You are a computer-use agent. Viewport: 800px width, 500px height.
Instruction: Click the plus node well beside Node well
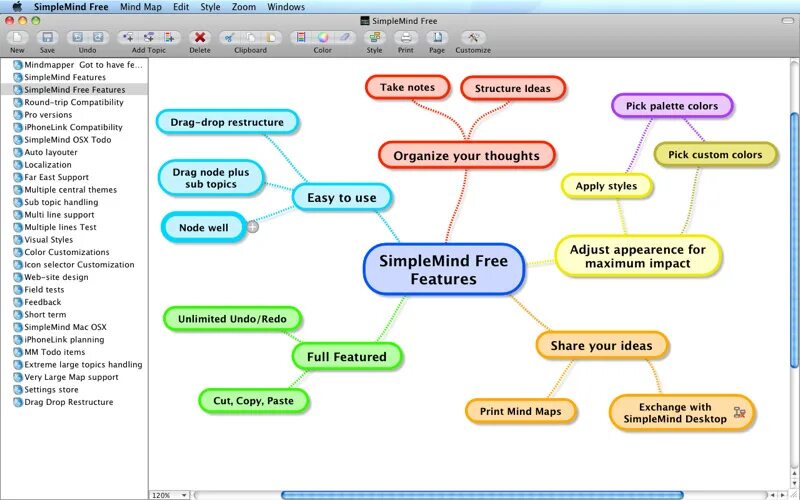pyautogui.click(x=253, y=226)
